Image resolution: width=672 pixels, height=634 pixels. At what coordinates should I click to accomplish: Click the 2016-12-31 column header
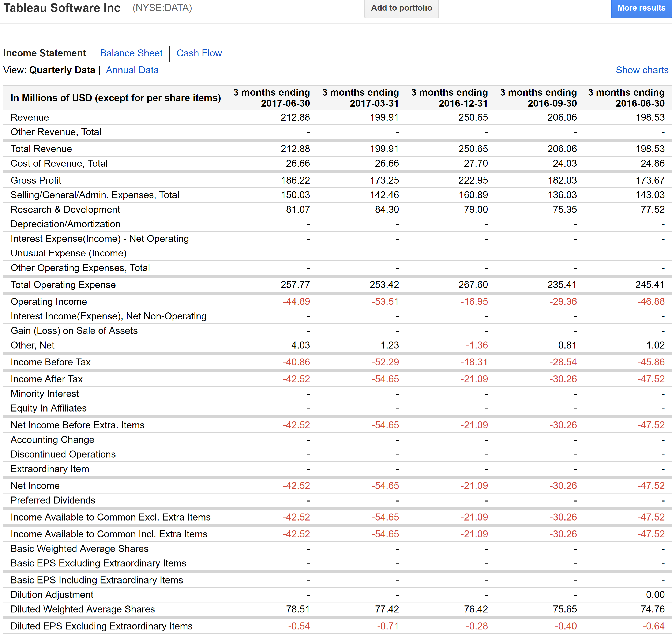tap(449, 98)
